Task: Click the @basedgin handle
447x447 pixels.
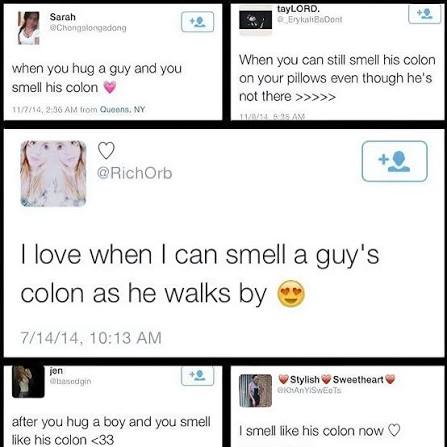Action: click(x=70, y=381)
